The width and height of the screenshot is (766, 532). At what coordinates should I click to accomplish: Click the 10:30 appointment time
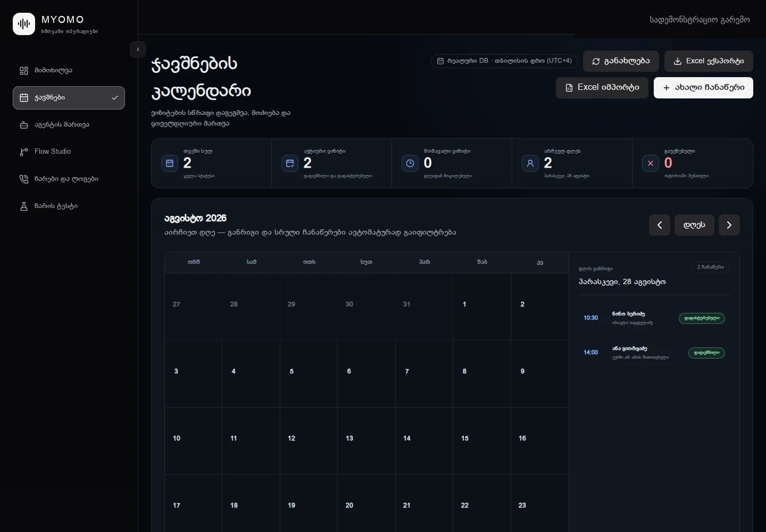(590, 318)
